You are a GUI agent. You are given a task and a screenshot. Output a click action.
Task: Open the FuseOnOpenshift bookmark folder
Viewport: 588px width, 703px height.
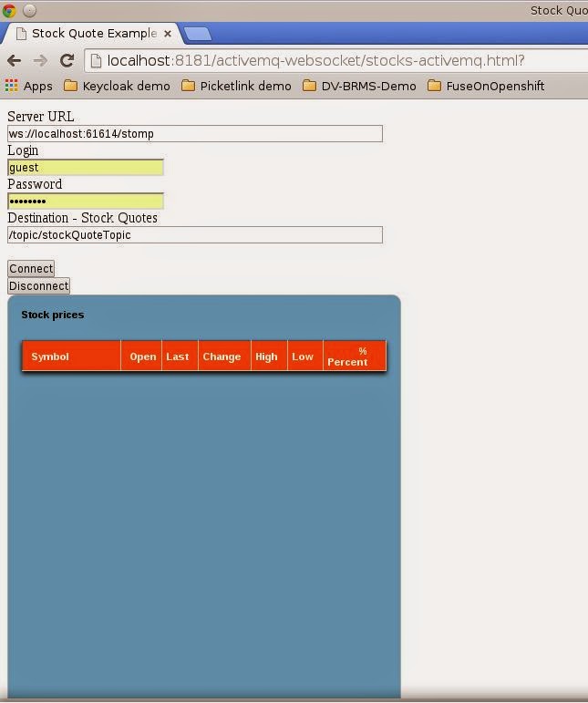(486, 86)
